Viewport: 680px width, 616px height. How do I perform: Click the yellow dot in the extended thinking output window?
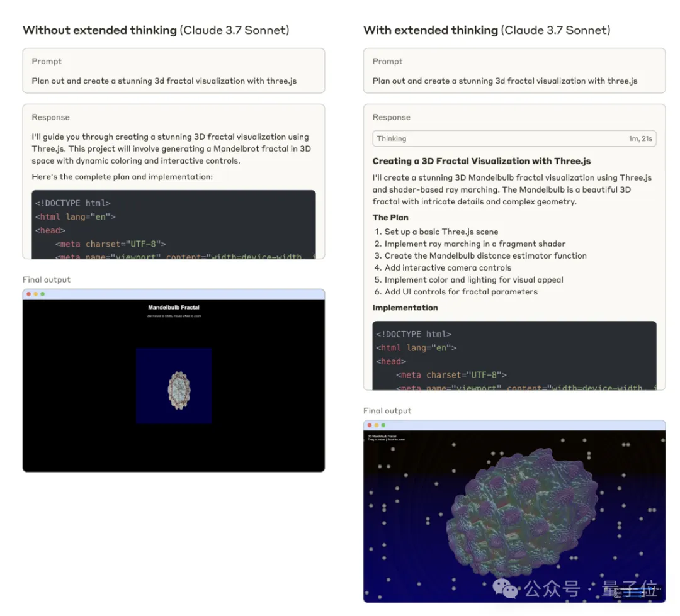[x=377, y=425]
